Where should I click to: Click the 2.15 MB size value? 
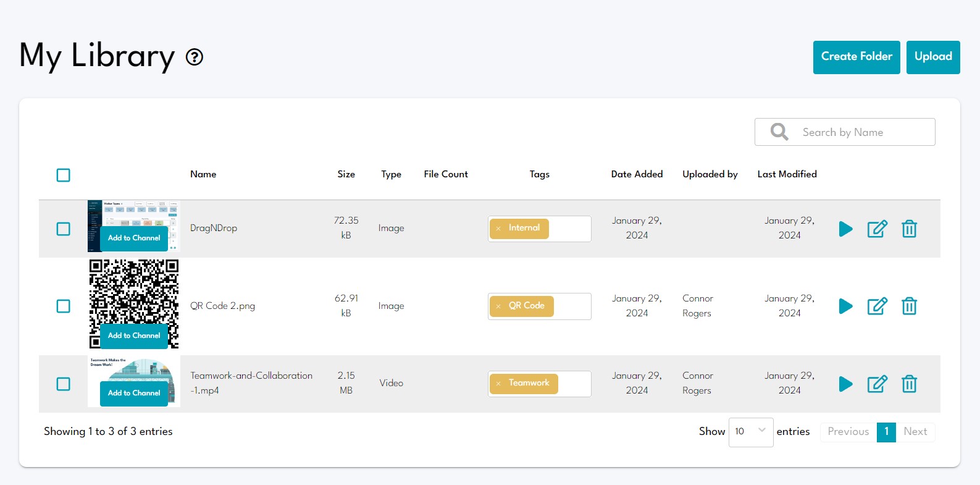coord(346,383)
